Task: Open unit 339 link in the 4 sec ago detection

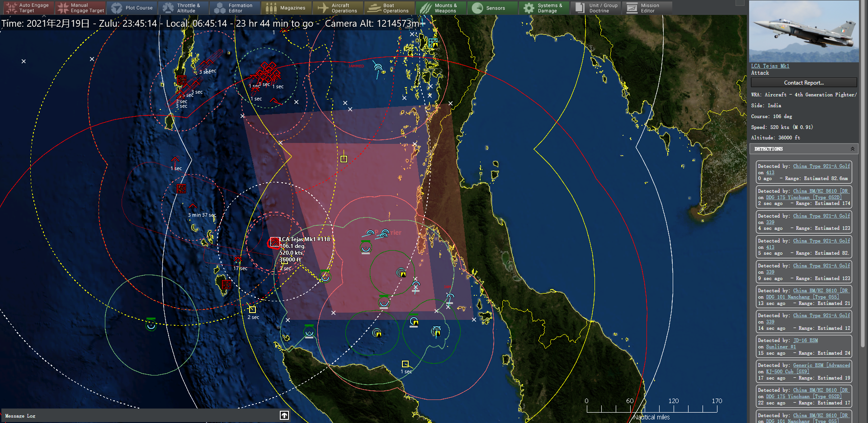Action: (770, 222)
